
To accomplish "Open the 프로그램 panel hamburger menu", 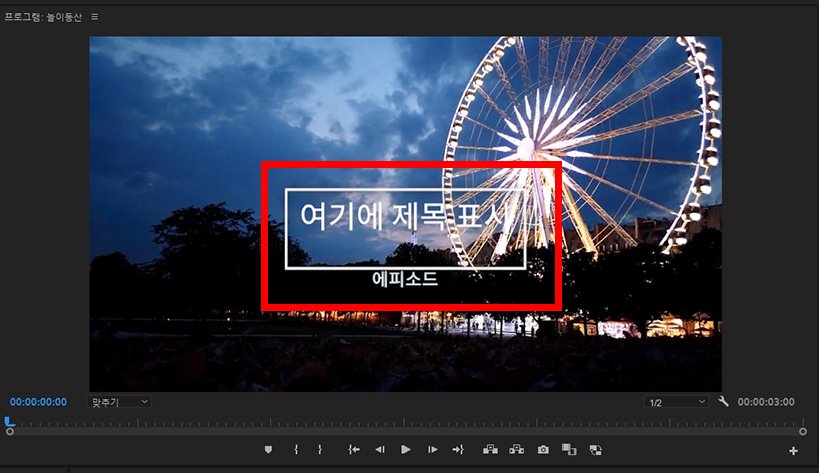I will (95, 17).
